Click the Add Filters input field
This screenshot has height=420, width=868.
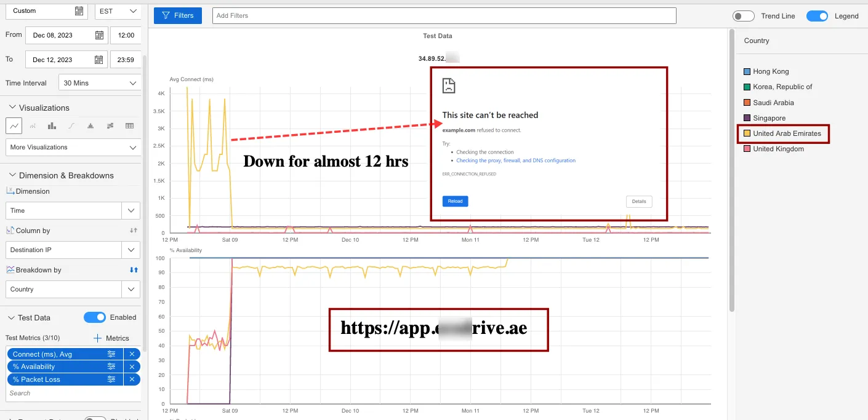pyautogui.click(x=444, y=15)
